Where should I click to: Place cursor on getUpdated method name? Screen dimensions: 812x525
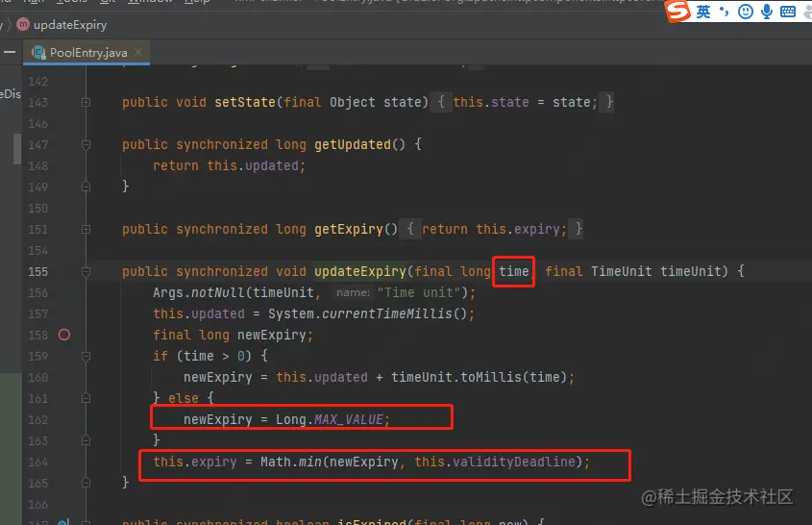coord(353,144)
